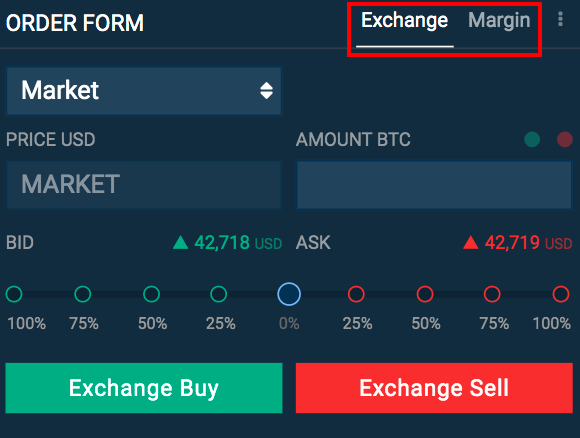Viewport: 580px width, 438px height.
Task: Select the green 50% buy circle
Action: point(151,294)
